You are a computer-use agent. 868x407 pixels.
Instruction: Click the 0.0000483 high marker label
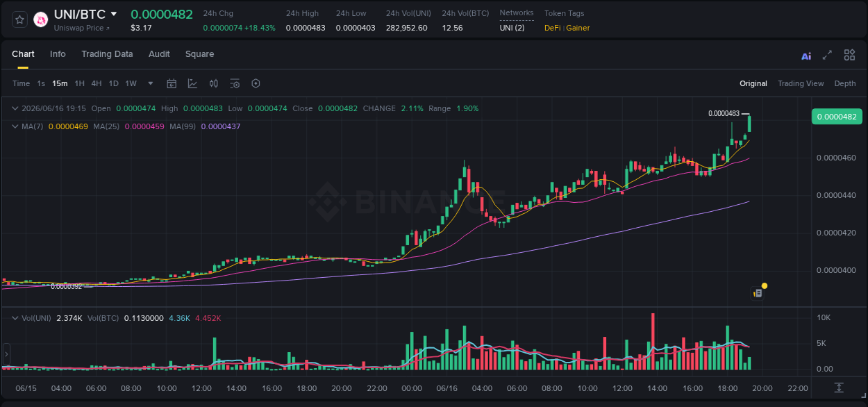pos(724,113)
